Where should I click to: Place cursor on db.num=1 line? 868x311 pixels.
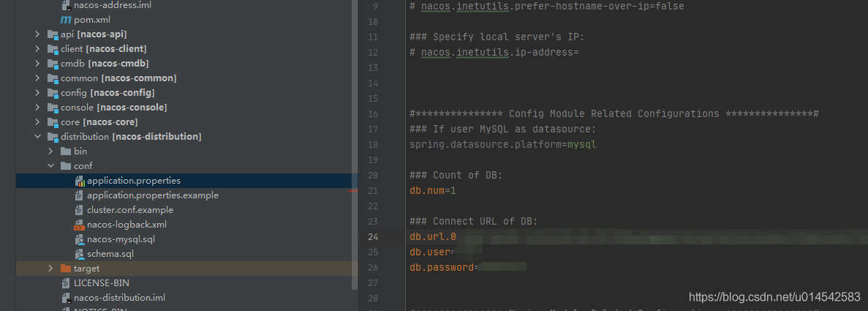click(433, 191)
